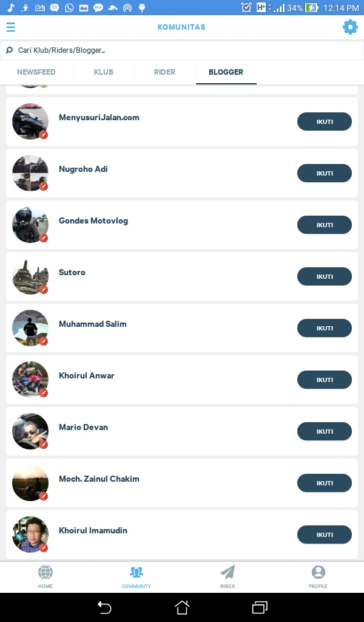The image size is (364, 622).
Task: Tap the badge on MenyusuriJalan.com avatar
Action: coord(43,135)
